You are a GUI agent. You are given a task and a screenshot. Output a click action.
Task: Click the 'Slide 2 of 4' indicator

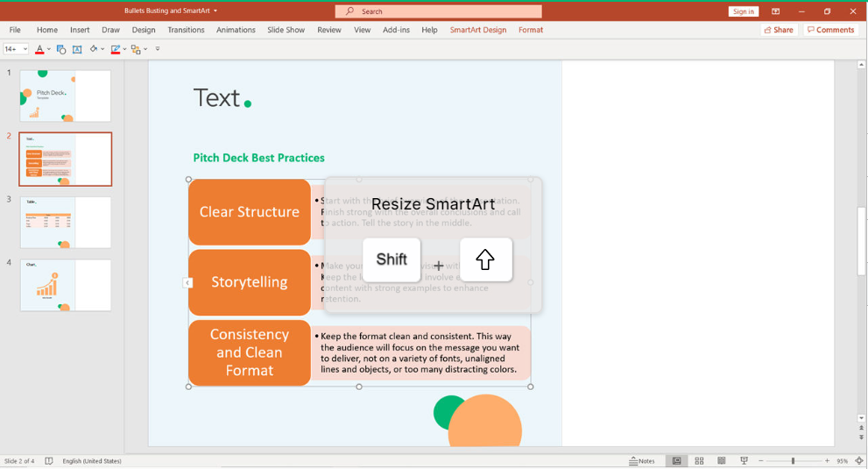19,461
